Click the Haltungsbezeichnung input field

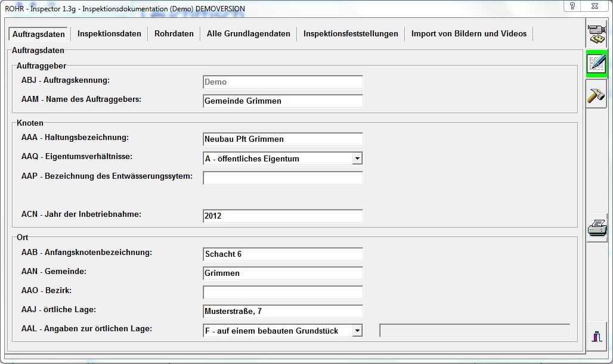tap(283, 139)
